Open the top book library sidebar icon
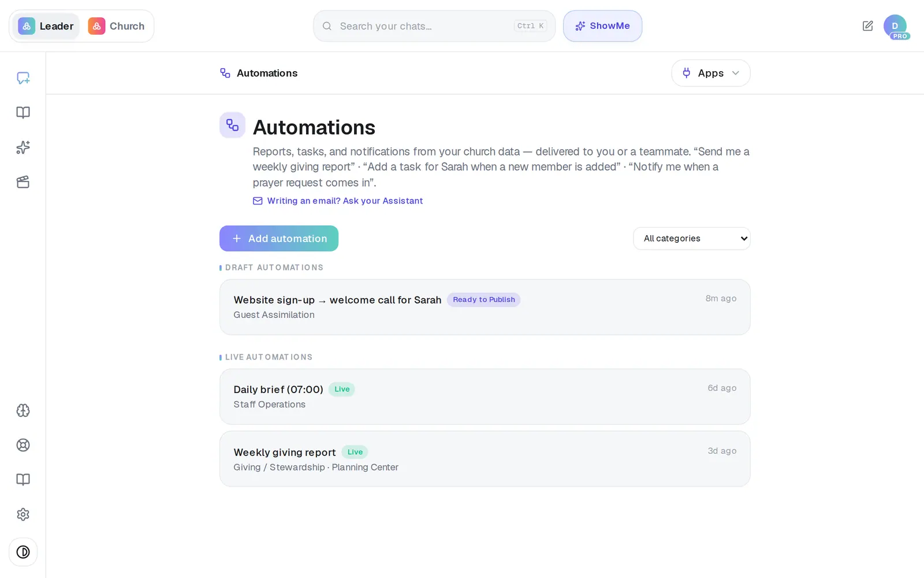 23,113
